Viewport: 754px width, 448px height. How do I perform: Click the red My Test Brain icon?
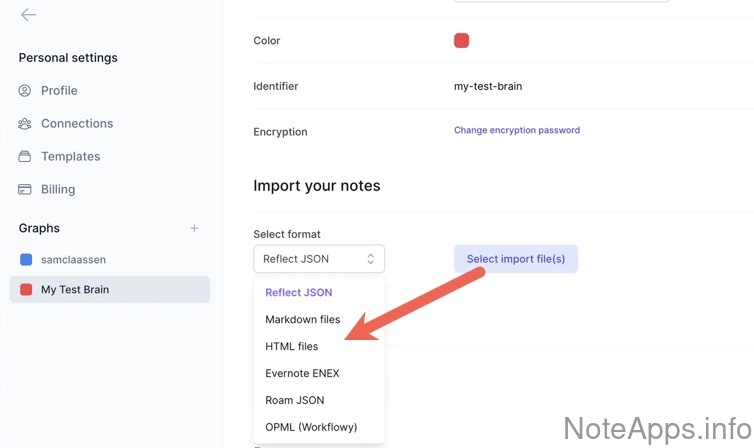26,290
